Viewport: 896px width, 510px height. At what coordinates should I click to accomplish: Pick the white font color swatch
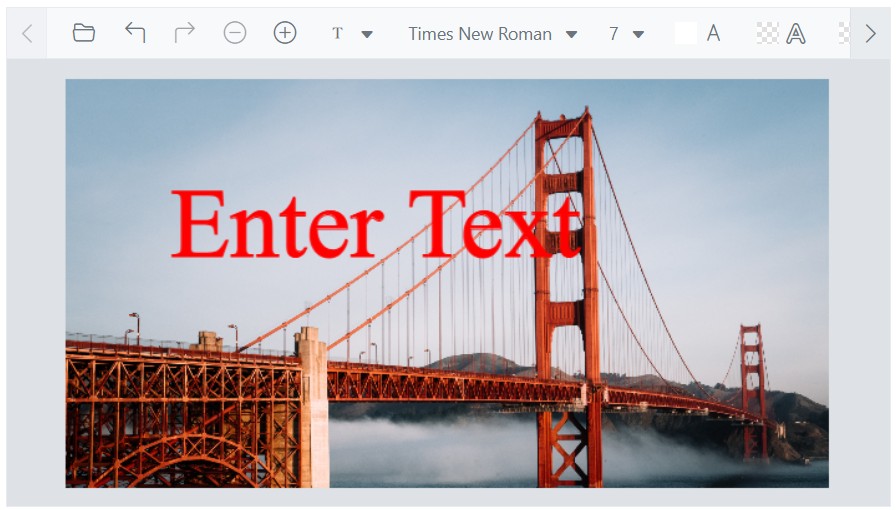point(685,33)
